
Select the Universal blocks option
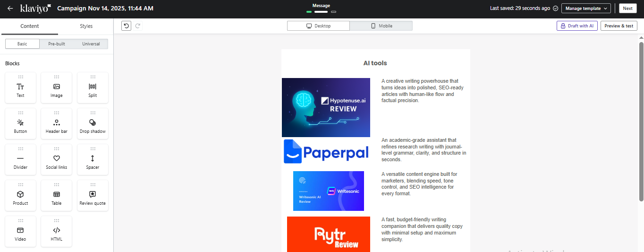click(x=91, y=44)
